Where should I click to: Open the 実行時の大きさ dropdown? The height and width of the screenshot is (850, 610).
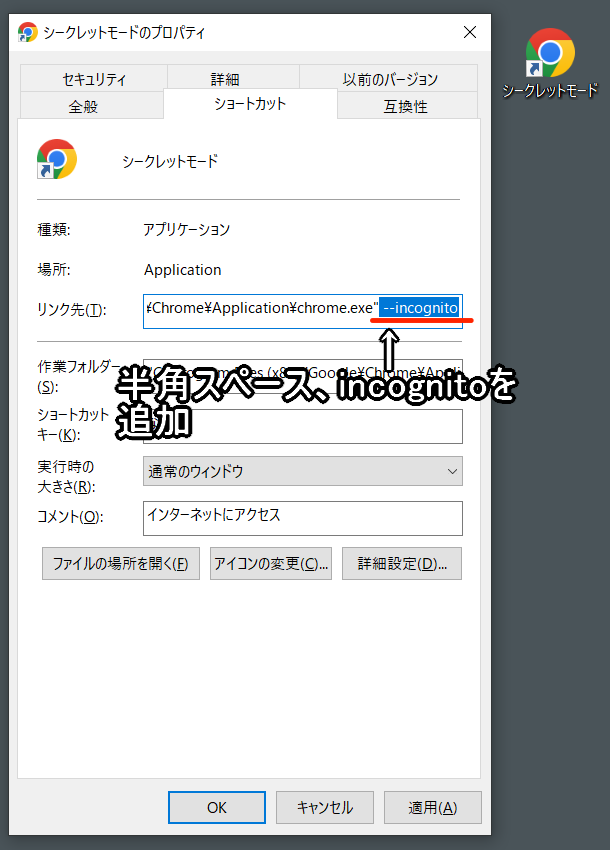(303, 471)
